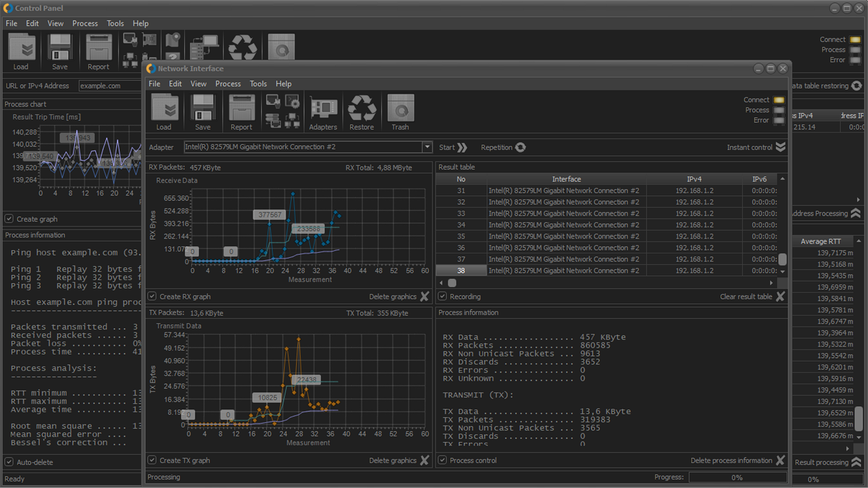
Task: Collapse the Result processing section
Action: click(856, 462)
